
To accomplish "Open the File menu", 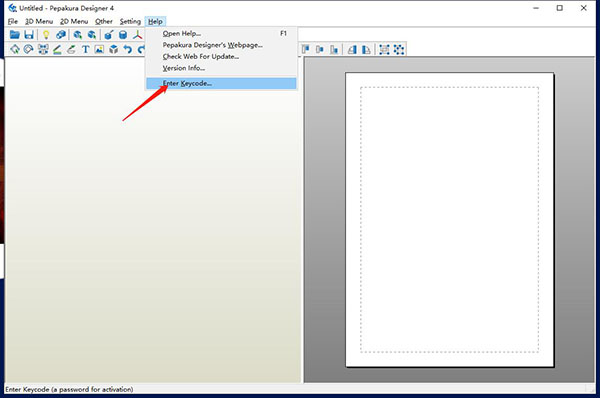I will tap(13, 21).
